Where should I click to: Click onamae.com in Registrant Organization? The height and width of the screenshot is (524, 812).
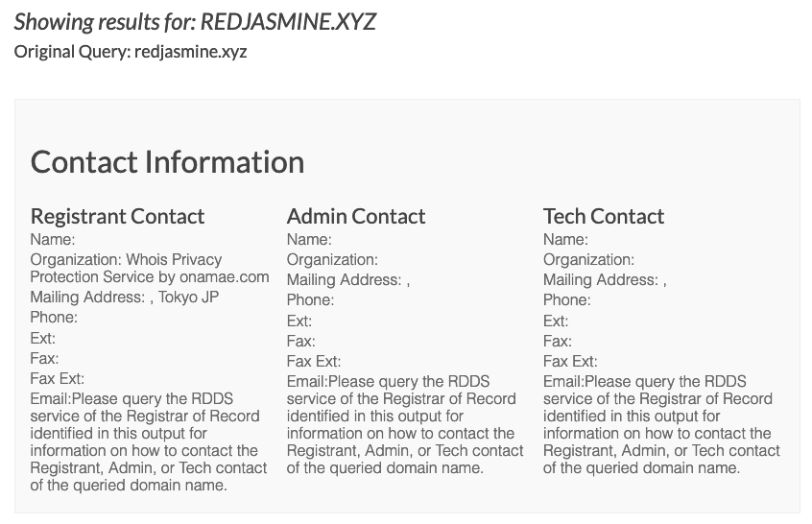(225, 277)
